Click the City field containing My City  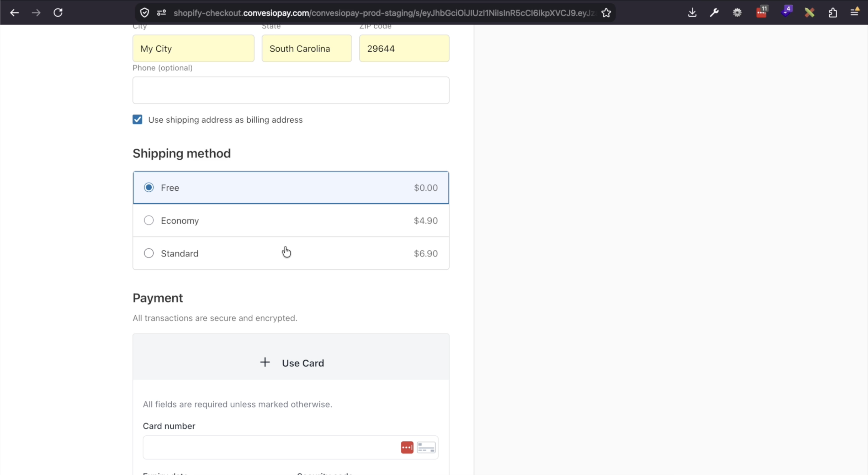point(193,49)
